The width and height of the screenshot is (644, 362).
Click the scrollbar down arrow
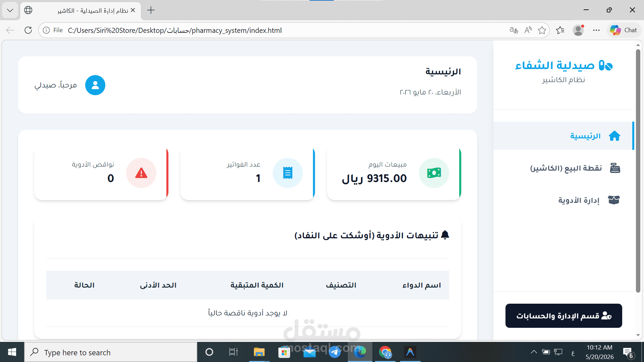[x=638, y=335]
